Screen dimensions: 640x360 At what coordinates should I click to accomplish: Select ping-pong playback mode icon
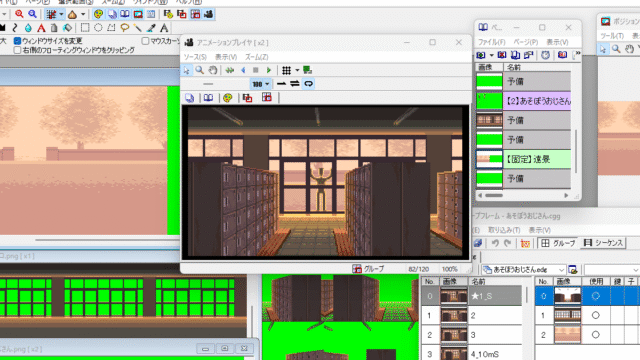295,84
